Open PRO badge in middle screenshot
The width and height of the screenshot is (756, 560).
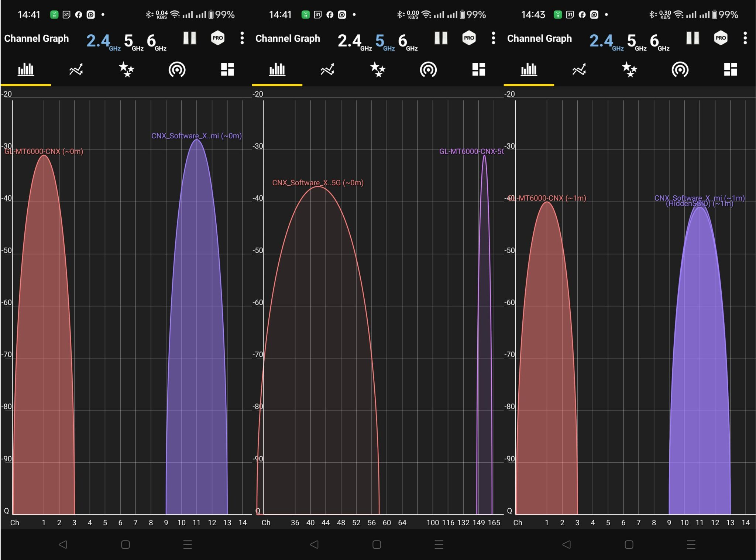coord(469,38)
